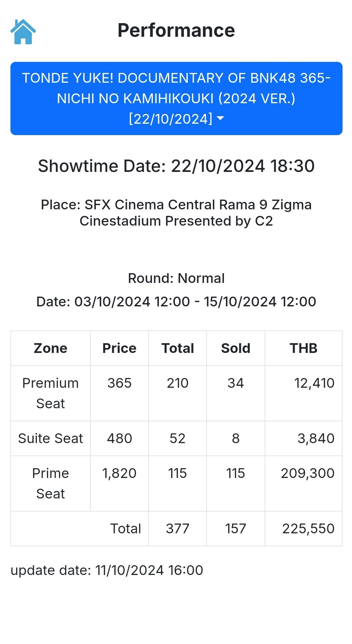This screenshot has height=644, width=352.
Task: Select the sale date range 03/10/2024 - 15/10/2024
Action: point(176,301)
